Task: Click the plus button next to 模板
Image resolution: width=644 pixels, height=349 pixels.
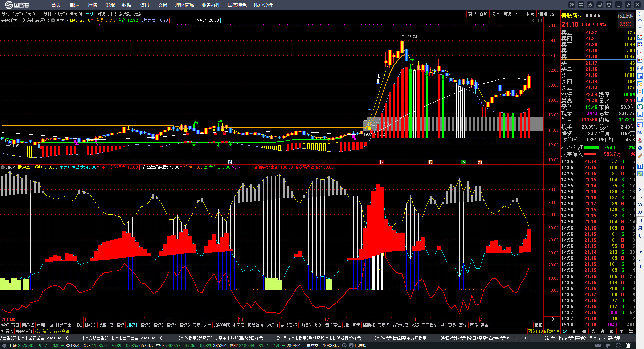Action: (548, 325)
